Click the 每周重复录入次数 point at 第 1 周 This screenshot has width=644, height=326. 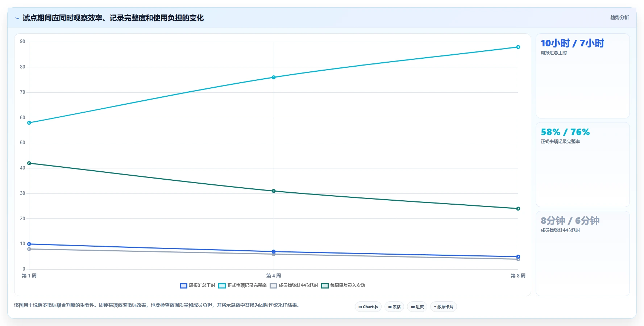(x=29, y=163)
